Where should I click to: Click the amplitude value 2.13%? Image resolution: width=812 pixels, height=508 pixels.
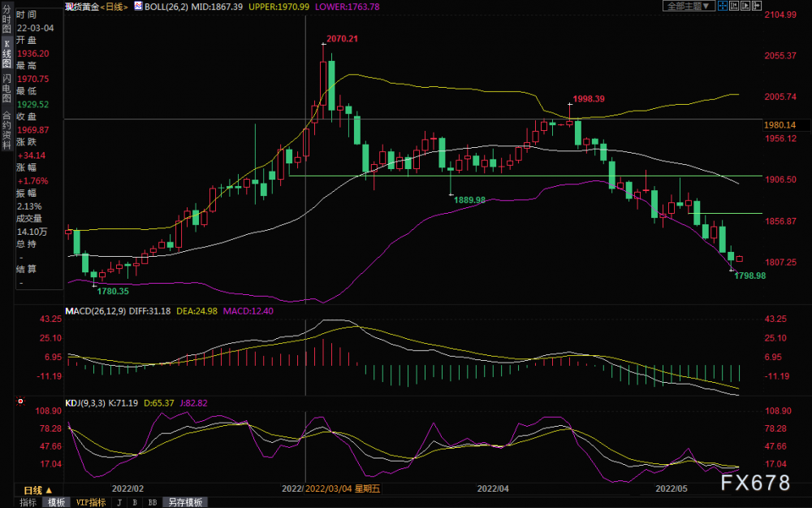point(29,206)
